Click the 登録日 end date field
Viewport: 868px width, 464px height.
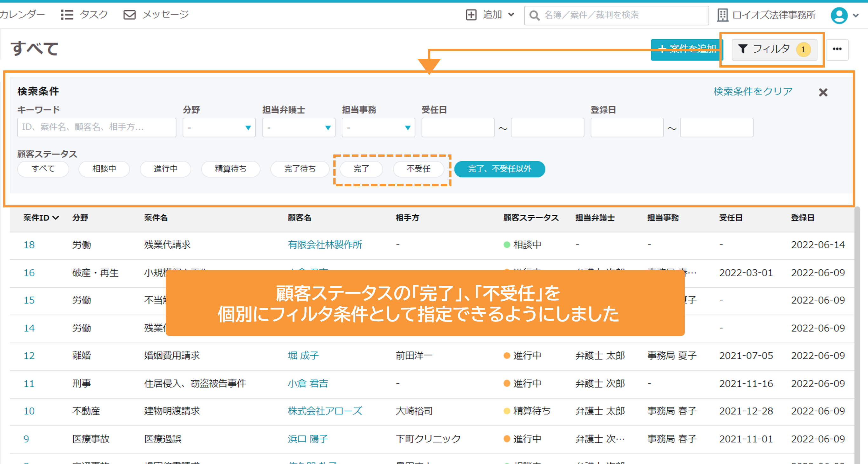click(x=716, y=127)
